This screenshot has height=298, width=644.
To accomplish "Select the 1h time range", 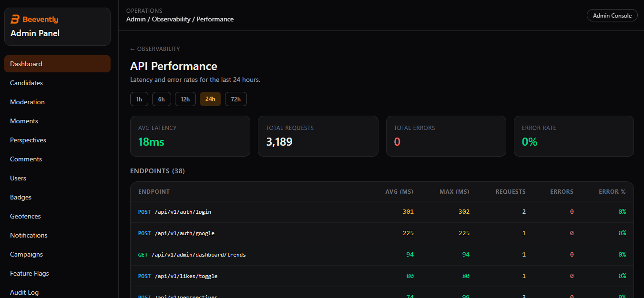I will [x=139, y=99].
